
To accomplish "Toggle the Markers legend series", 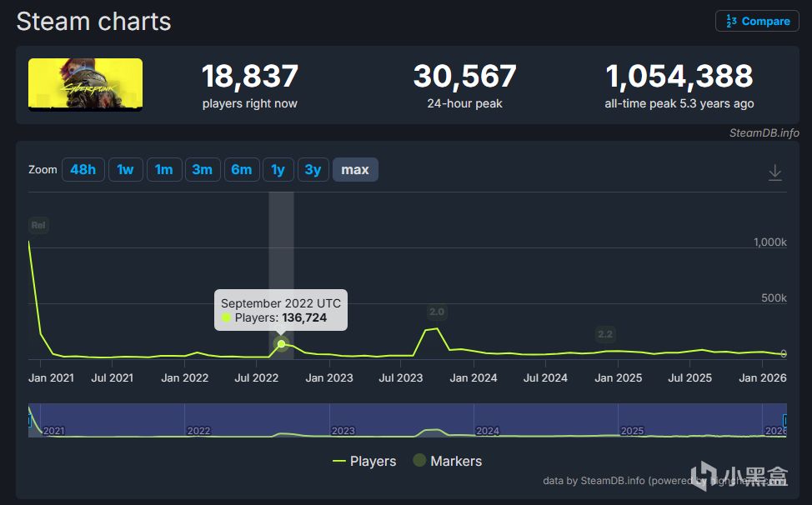I will (x=448, y=461).
